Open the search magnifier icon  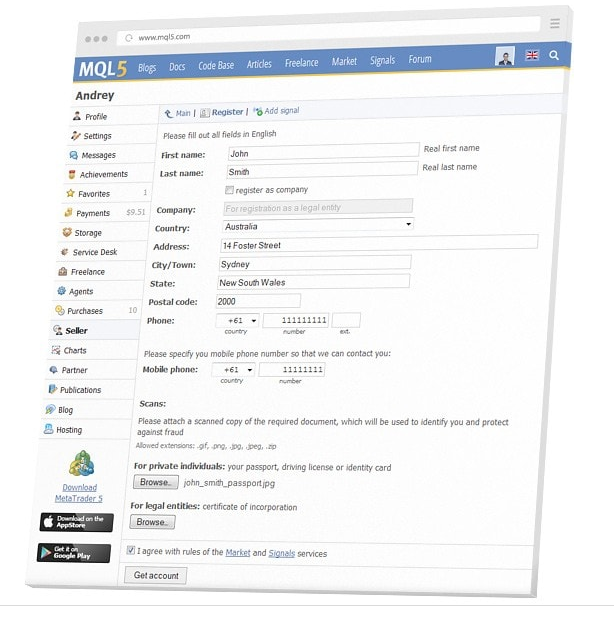[x=554, y=55]
